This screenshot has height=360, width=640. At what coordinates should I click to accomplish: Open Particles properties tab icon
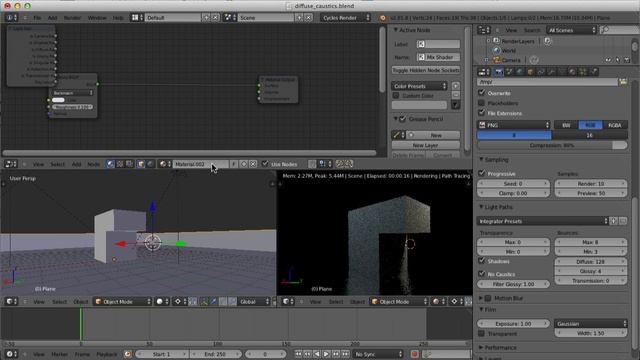(583, 72)
